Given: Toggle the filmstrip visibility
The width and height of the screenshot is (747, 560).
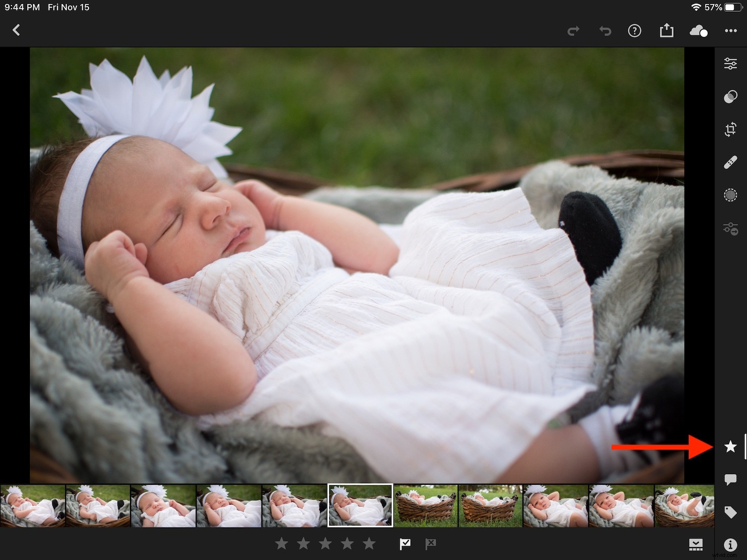Looking at the screenshot, I should 696,545.
